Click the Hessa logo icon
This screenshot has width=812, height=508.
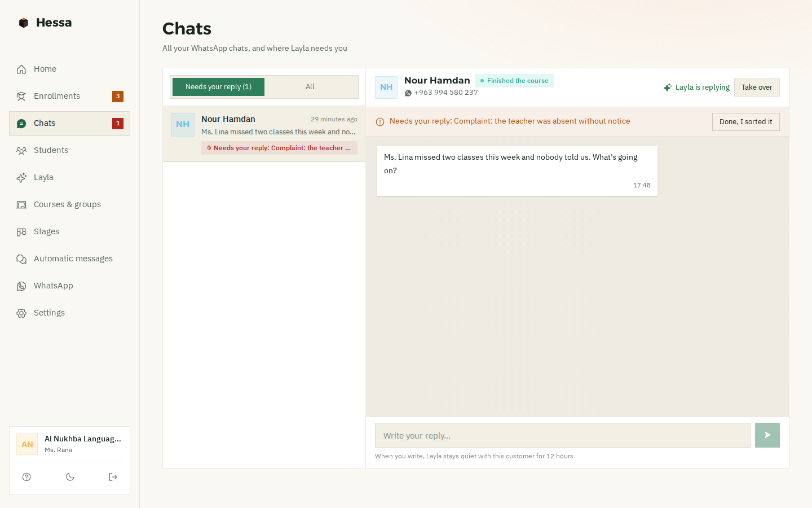[24, 23]
